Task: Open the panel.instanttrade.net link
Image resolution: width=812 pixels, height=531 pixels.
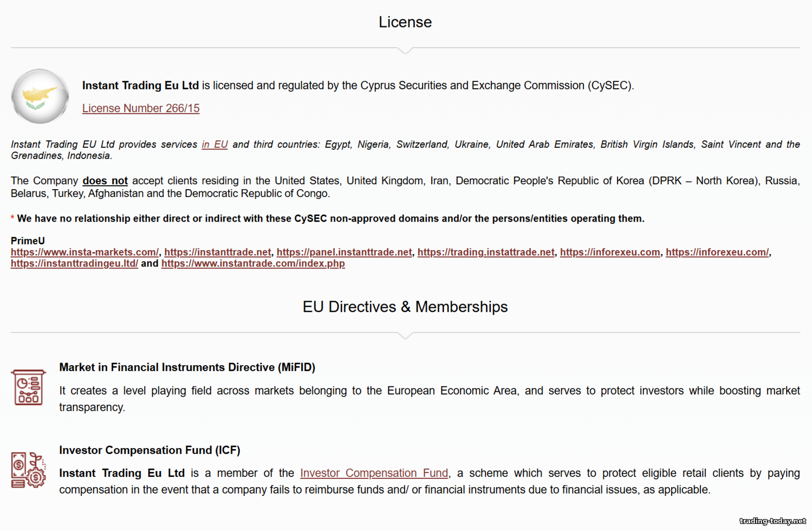Action: (344, 252)
